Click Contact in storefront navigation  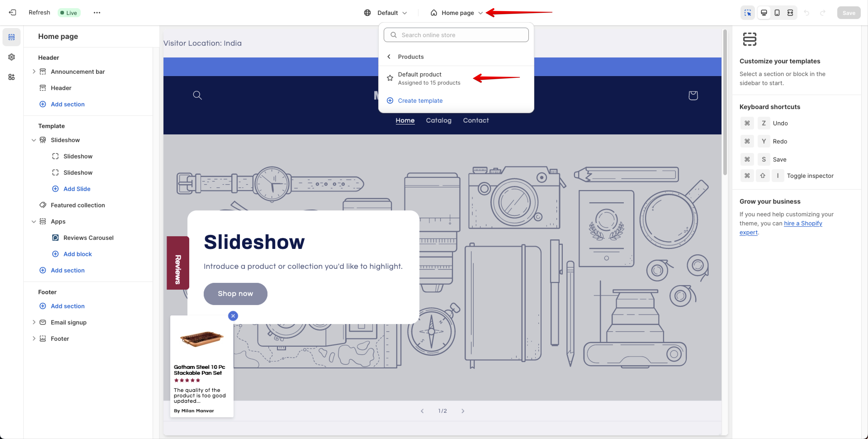(x=475, y=120)
